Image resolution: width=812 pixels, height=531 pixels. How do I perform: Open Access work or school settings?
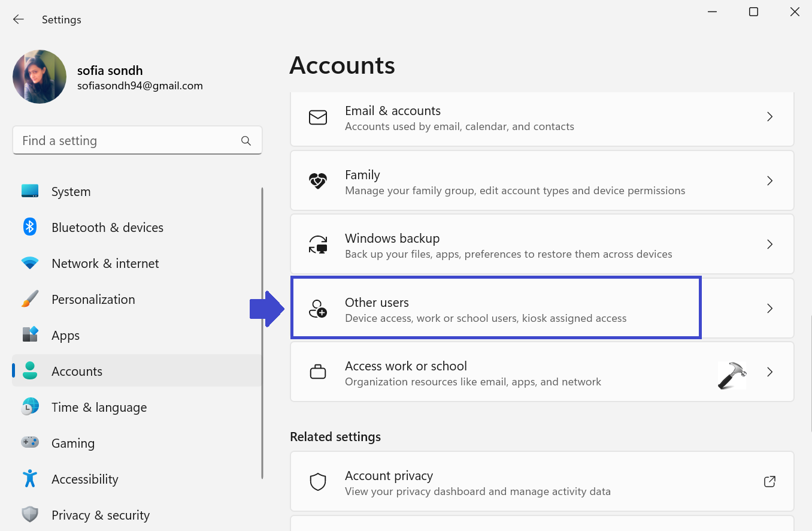pos(405,372)
